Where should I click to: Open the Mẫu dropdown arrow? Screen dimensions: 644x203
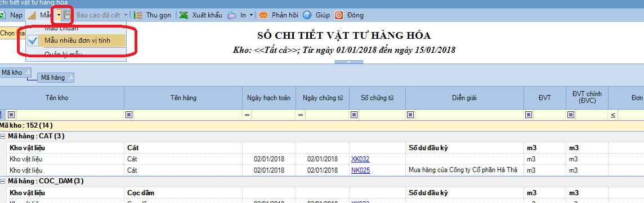(59, 16)
